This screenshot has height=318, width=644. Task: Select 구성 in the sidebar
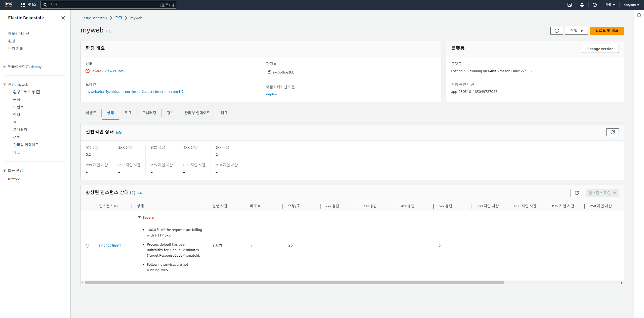[17, 100]
